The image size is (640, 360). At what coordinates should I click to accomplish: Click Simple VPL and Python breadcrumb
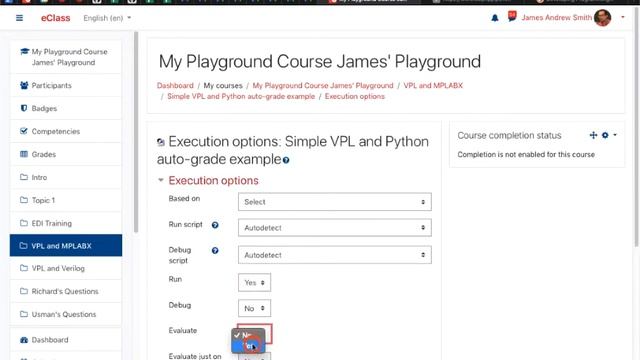(241, 96)
